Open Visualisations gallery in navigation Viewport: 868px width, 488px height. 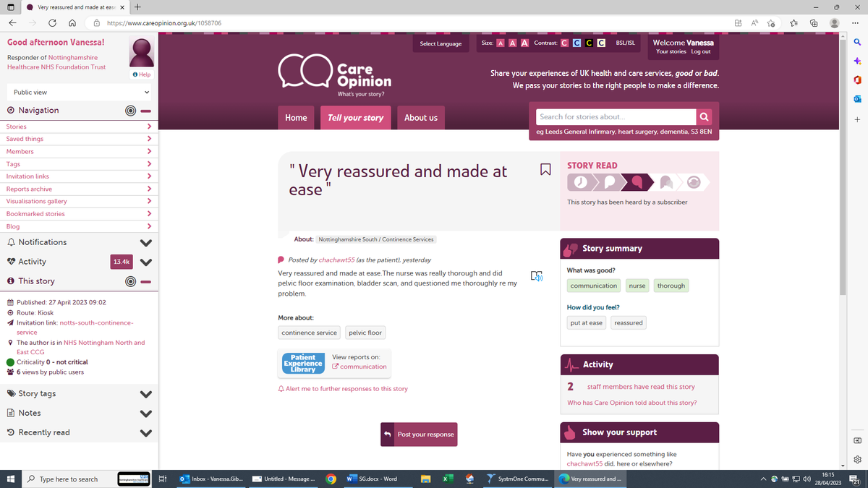coord(79,201)
